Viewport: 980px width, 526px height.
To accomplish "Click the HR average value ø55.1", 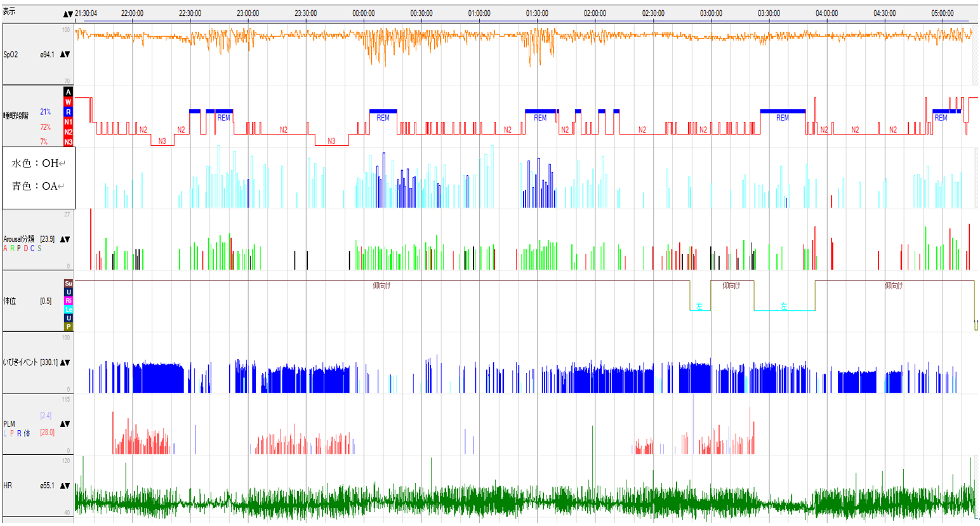I will coord(47,485).
